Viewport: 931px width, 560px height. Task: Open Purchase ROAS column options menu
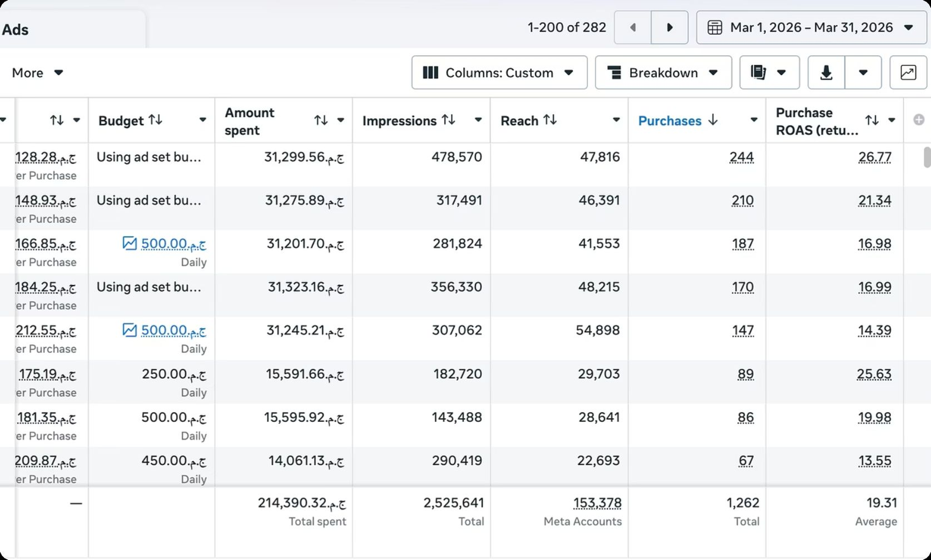click(x=891, y=120)
